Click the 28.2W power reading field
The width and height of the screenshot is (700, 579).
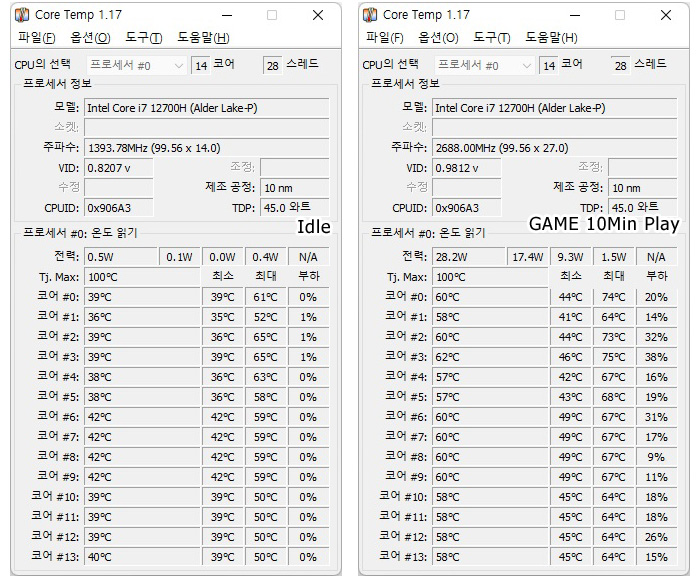pyautogui.click(x=469, y=257)
